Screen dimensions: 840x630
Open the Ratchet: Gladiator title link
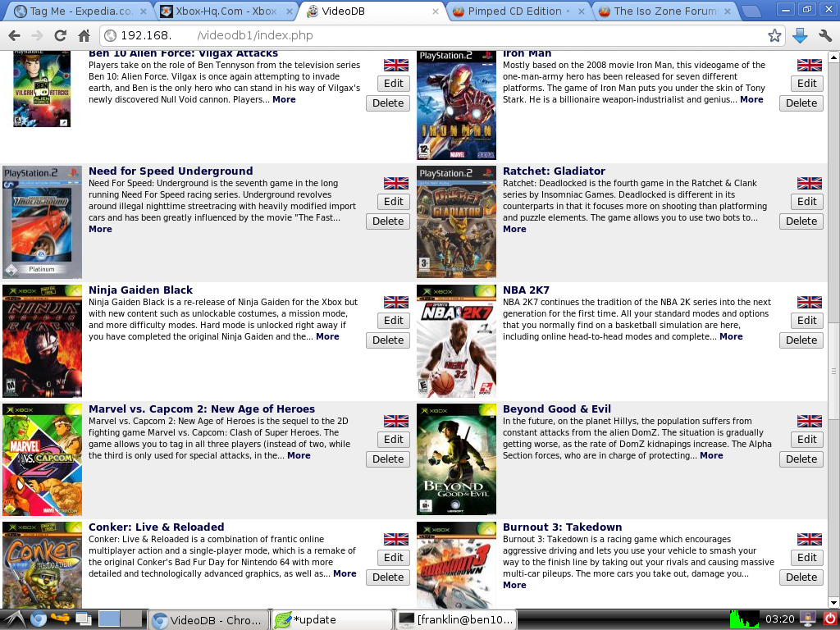point(554,171)
